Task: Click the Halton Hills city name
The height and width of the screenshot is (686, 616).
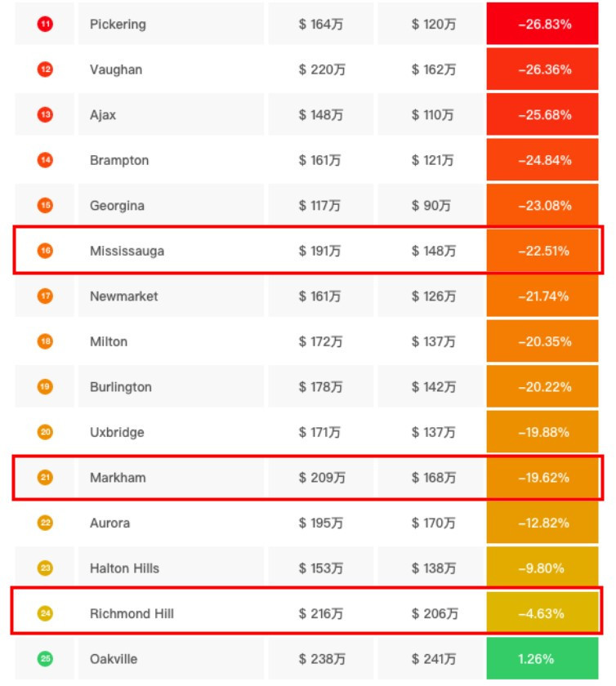Action: pos(124,568)
